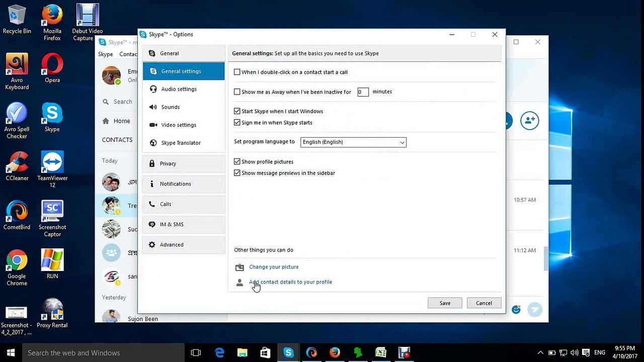Click the Save button
Image resolution: width=644 pixels, height=362 pixels.
445,303
